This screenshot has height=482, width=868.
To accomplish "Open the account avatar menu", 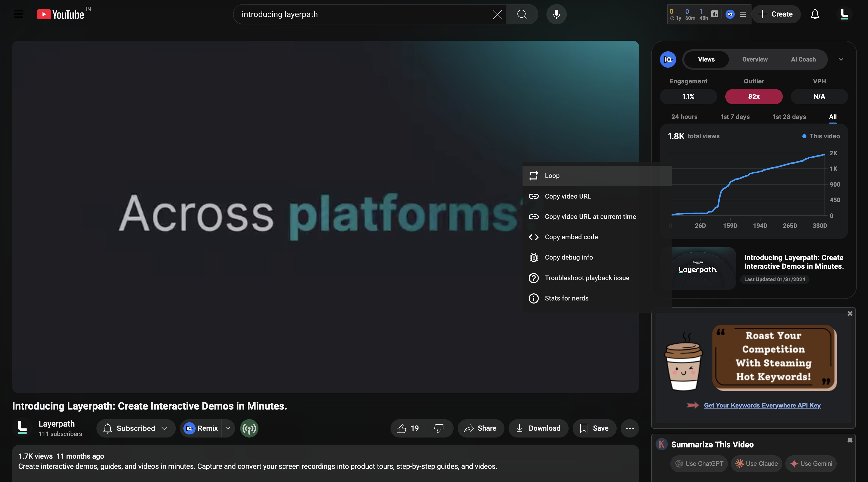I will click(x=844, y=14).
